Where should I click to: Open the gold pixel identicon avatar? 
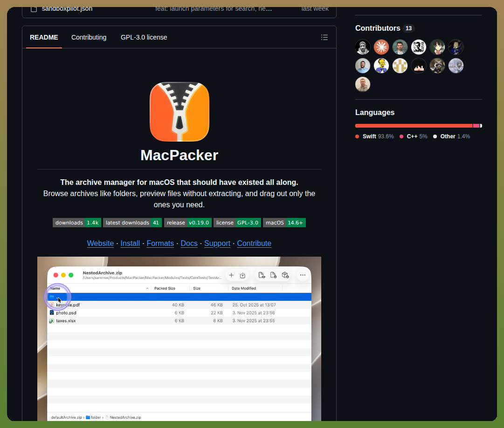coord(400,66)
